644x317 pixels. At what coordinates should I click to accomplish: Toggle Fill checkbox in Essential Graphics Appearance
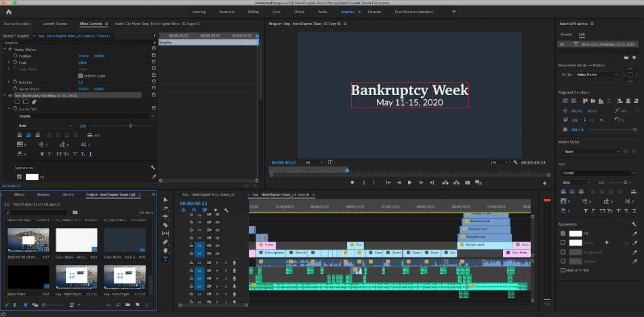point(563,233)
